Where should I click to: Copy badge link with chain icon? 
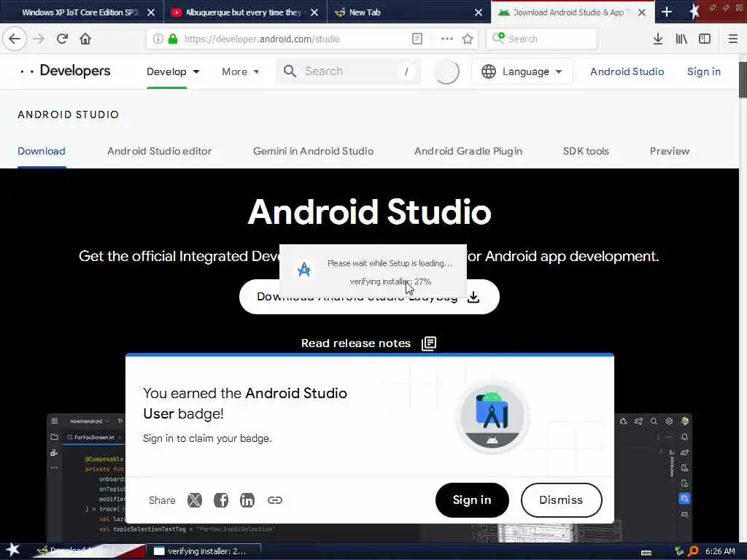pyautogui.click(x=275, y=500)
